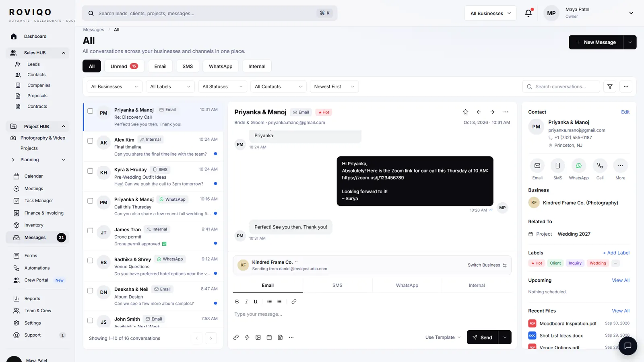This screenshot has width=644, height=362.
Task: Go to next conversation arrow
Action: (492, 112)
